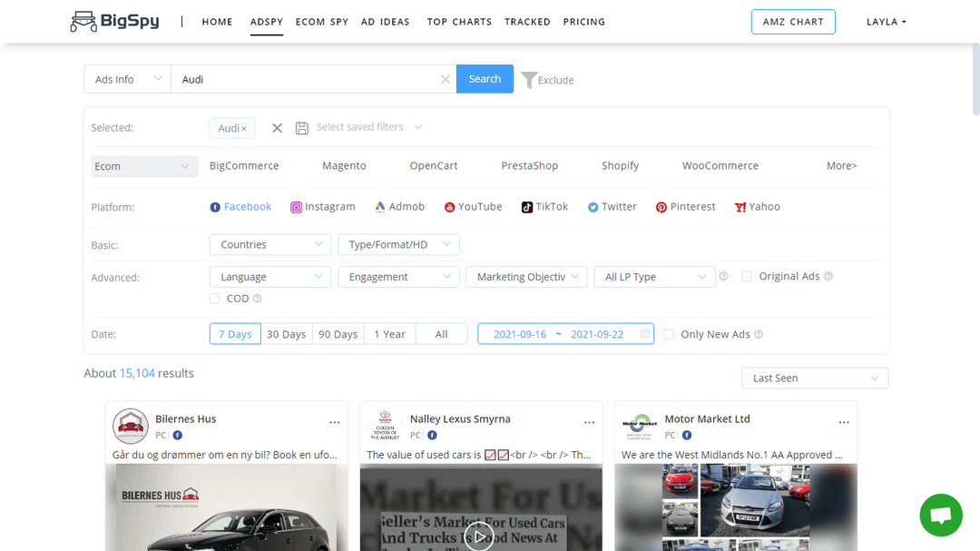Play the Nalley Lexus Smyrna video
The height and width of the screenshot is (551, 980).
click(x=479, y=536)
